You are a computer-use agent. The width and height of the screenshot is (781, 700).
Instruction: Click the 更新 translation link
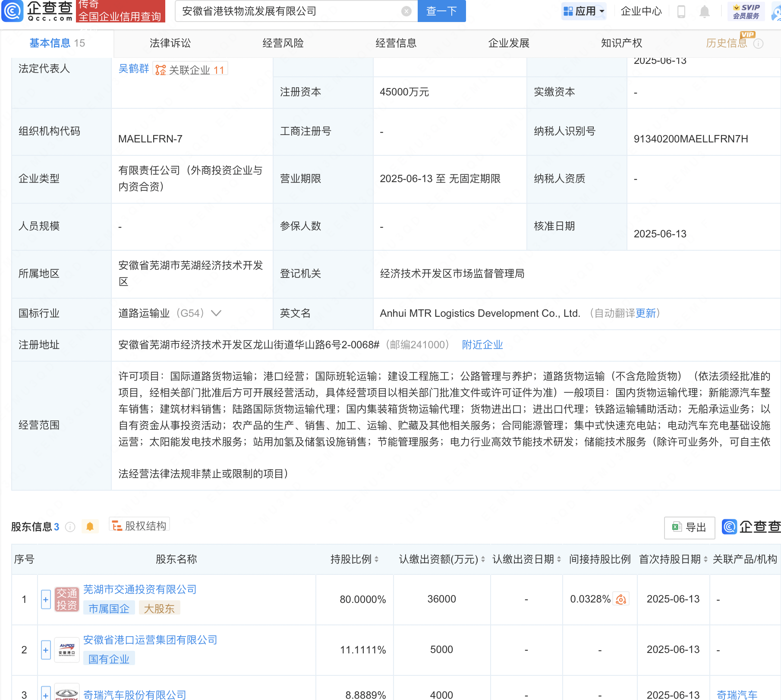646,313
